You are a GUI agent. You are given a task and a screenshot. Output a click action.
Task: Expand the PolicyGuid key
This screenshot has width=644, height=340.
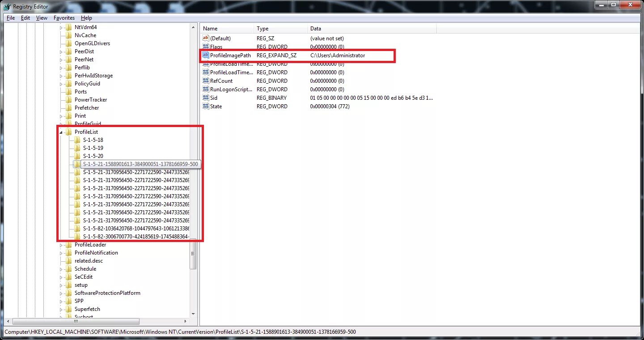point(61,84)
